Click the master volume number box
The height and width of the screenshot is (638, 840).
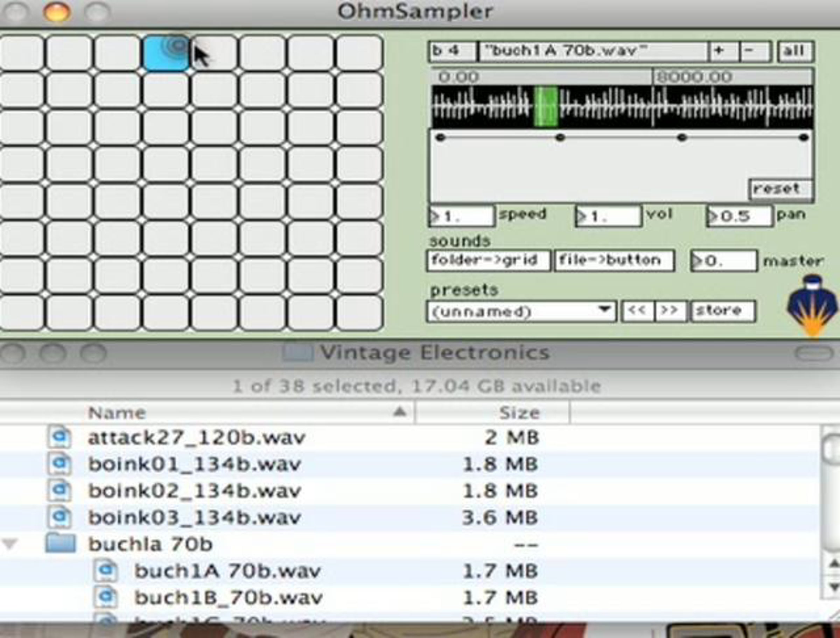723,261
